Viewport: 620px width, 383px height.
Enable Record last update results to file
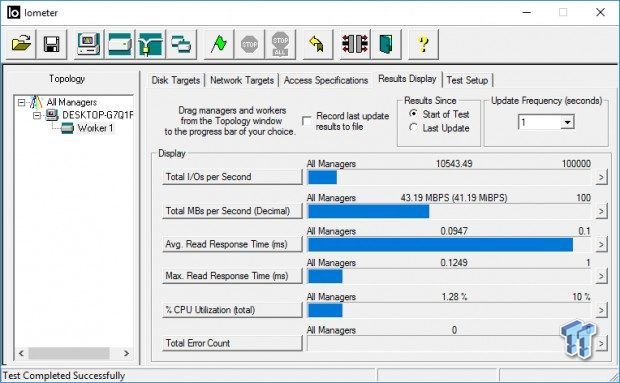click(306, 121)
